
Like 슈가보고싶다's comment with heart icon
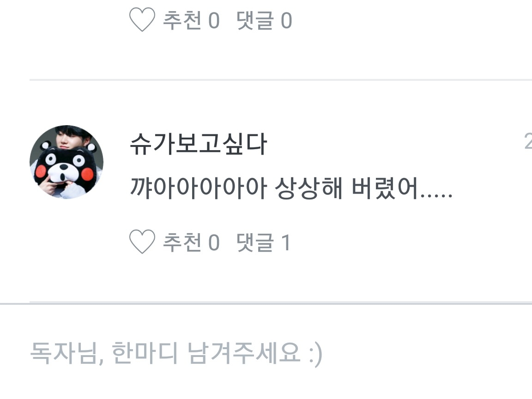coord(142,242)
